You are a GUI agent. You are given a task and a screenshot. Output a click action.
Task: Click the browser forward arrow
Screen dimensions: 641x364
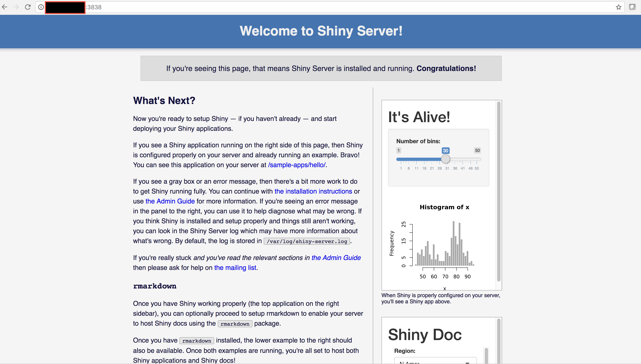(16, 7)
